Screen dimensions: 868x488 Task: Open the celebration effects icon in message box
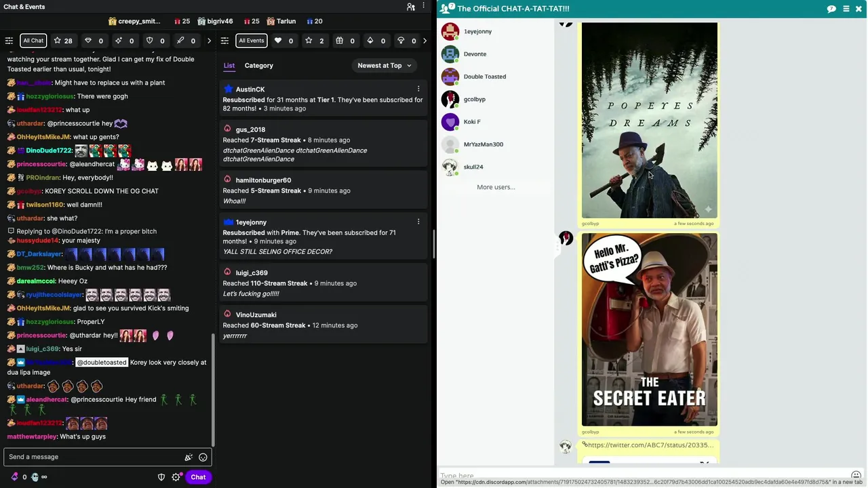(x=189, y=457)
